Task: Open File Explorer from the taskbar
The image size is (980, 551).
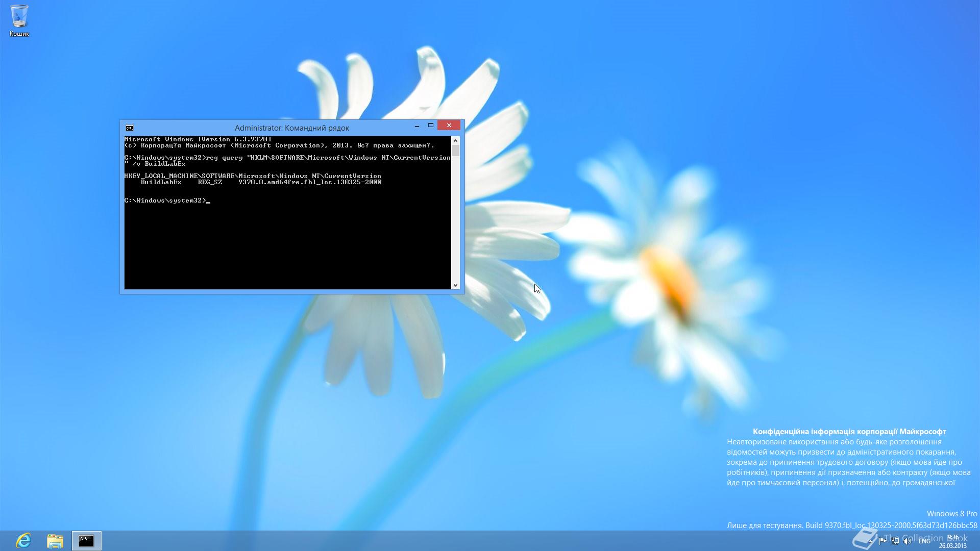Action: pos(55,541)
